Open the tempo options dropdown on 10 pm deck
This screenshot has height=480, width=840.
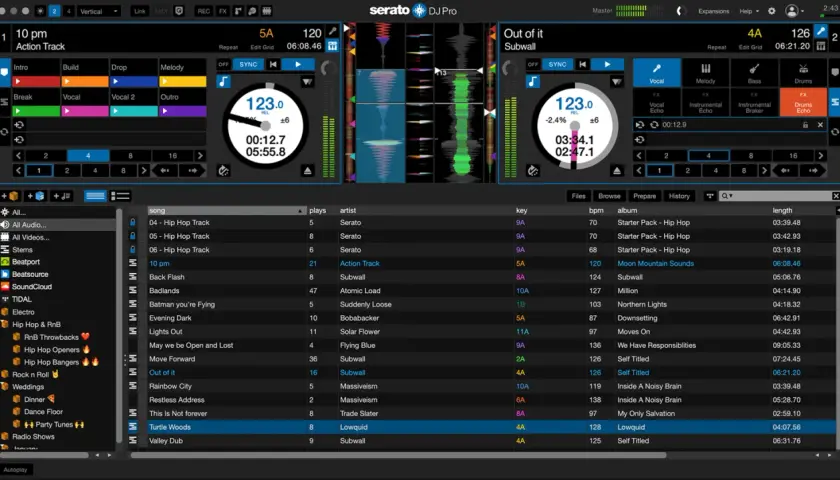[308, 82]
